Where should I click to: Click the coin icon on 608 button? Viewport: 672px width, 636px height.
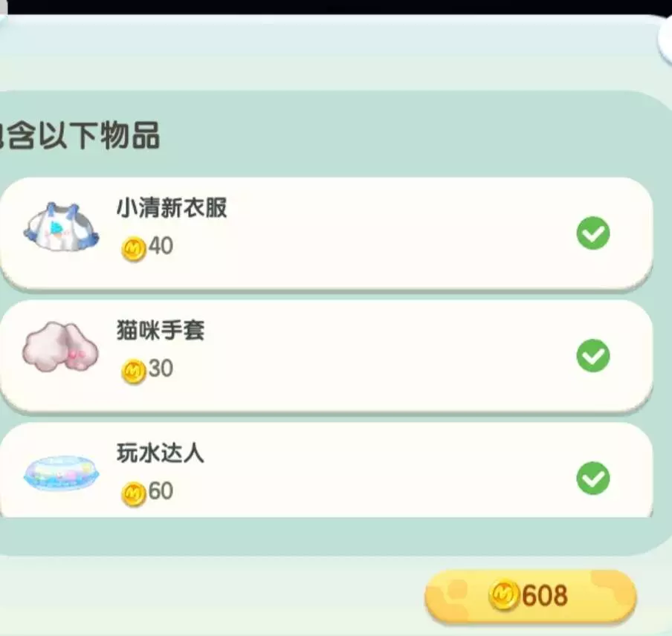coord(503,594)
